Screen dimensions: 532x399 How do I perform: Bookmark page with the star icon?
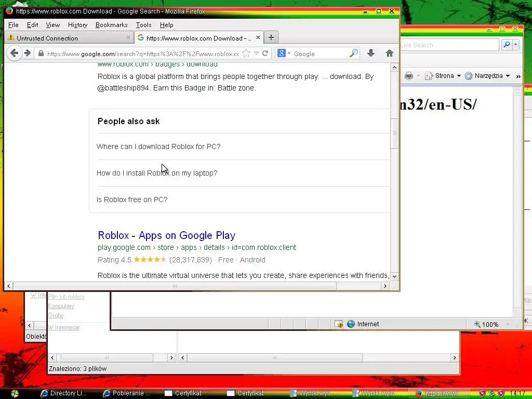pyautogui.click(x=247, y=54)
